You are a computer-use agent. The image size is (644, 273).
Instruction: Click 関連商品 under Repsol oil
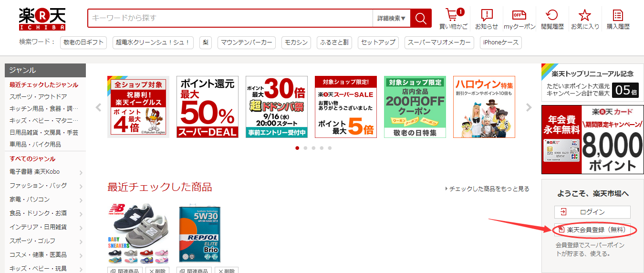pyautogui.click(x=193, y=271)
